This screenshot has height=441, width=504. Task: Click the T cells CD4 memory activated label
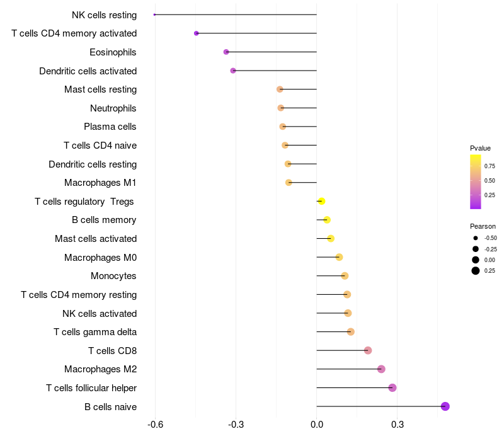[74, 33]
